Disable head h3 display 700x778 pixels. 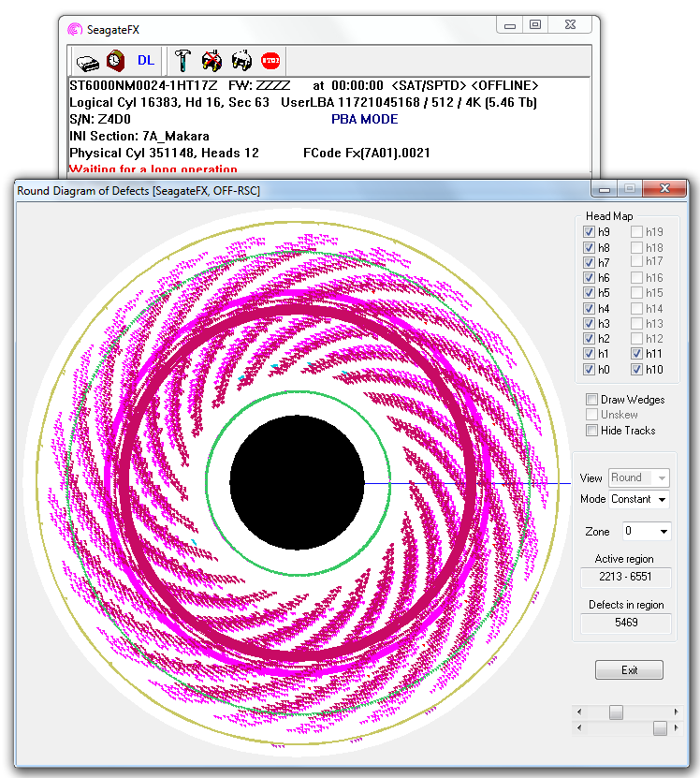click(x=589, y=324)
